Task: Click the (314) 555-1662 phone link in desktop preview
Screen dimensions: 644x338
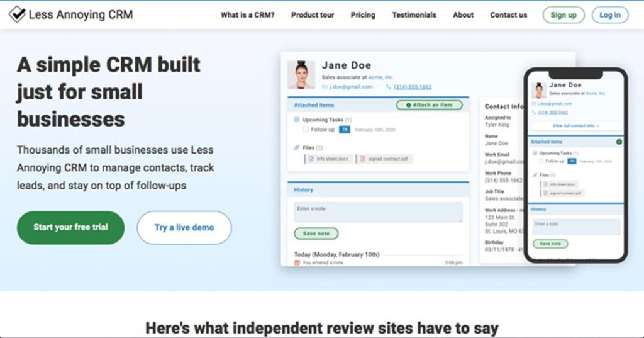Action: click(413, 87)
